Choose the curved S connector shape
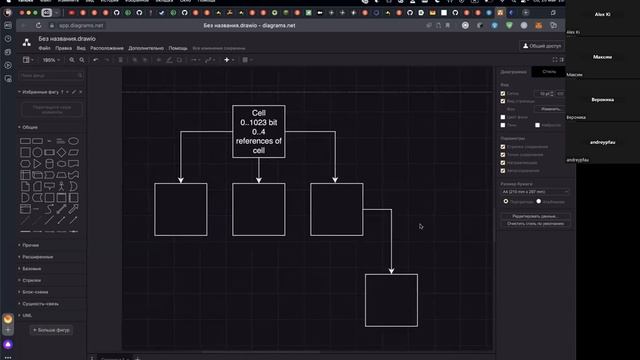The height and width of the screenshot is (360, 640). 49,209
